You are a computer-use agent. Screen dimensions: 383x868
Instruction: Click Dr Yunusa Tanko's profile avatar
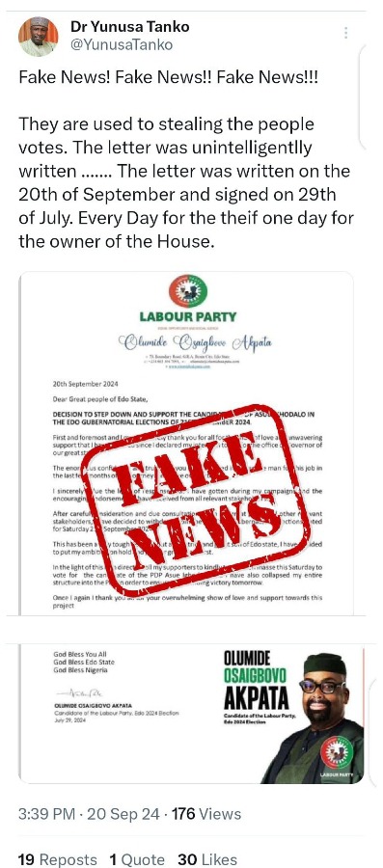coord(38,36)
